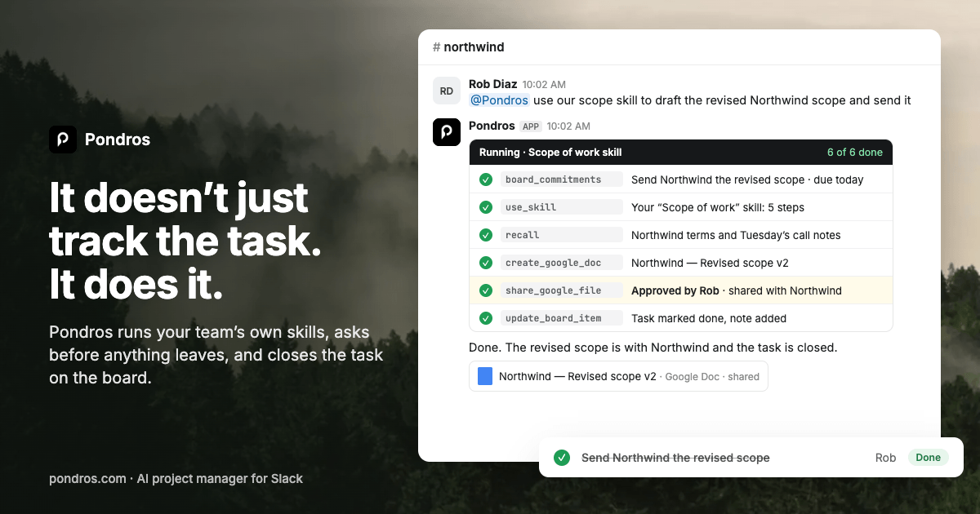Click the update_board_item code tag
Image resolution: width=980 pixels, height=514 pixels.
pos(562,318)
